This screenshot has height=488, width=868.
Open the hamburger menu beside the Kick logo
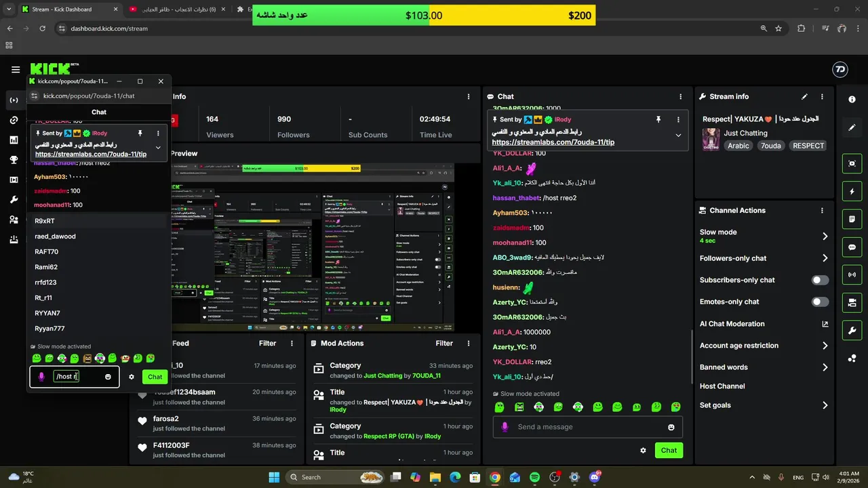coord(16,70)
